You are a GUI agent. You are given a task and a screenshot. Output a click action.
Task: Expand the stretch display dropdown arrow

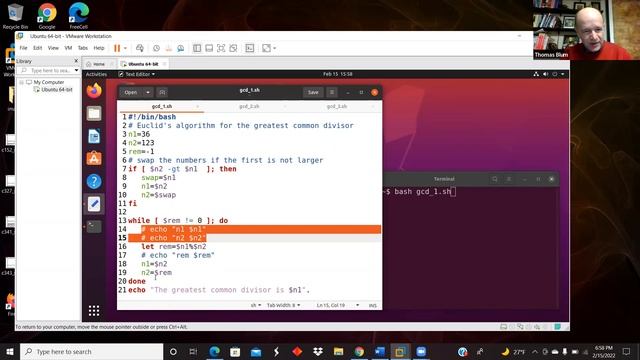(x=275, y=48)
